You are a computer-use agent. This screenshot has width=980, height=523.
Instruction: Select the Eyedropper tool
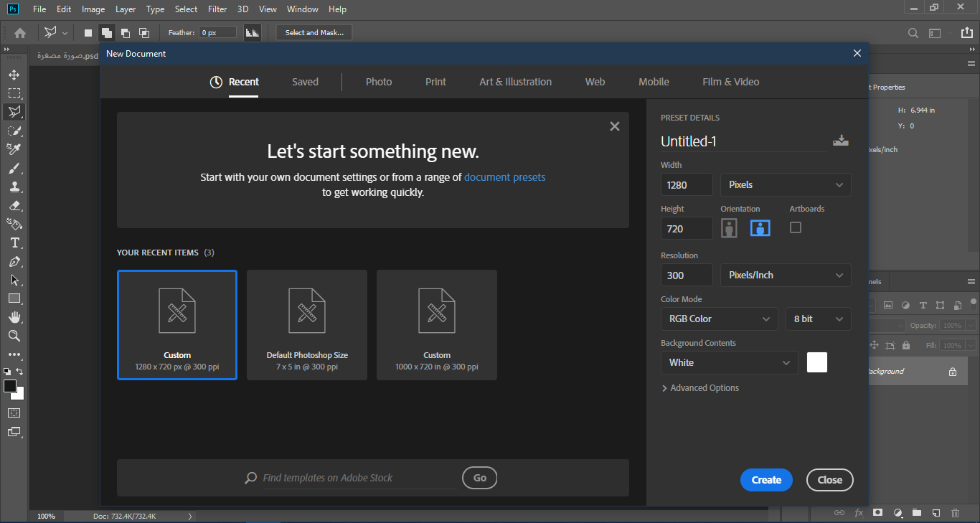click(x=14, y=149)
